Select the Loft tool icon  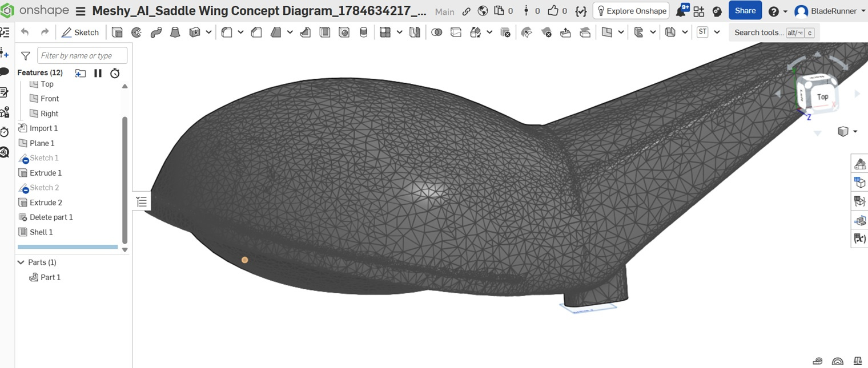pos(175,33)
